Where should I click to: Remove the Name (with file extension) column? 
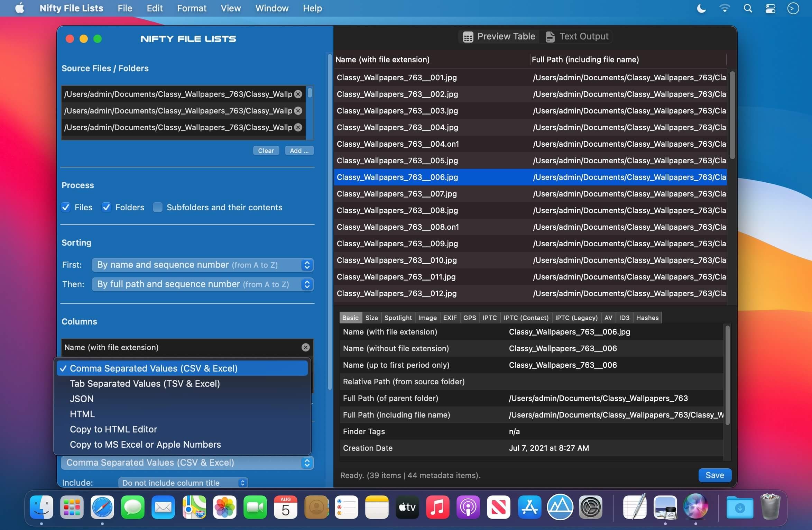pos(305,347)
